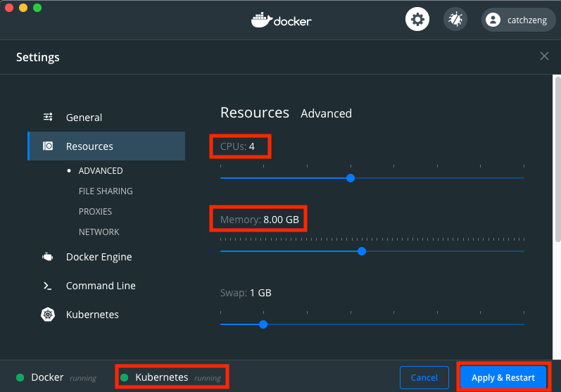Click the Cancel button
The height and width of the screenshot is (392, 561).
coord(424,378)
